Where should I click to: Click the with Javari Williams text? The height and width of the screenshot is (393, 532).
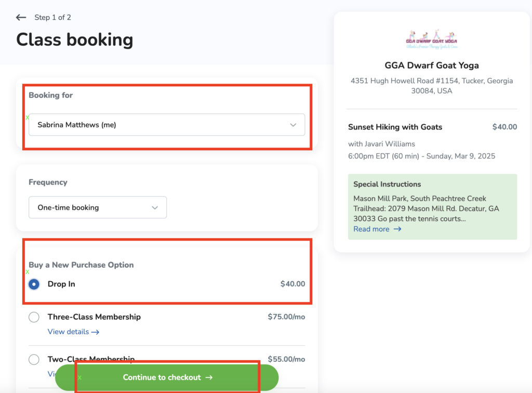(x=381, y=144)
